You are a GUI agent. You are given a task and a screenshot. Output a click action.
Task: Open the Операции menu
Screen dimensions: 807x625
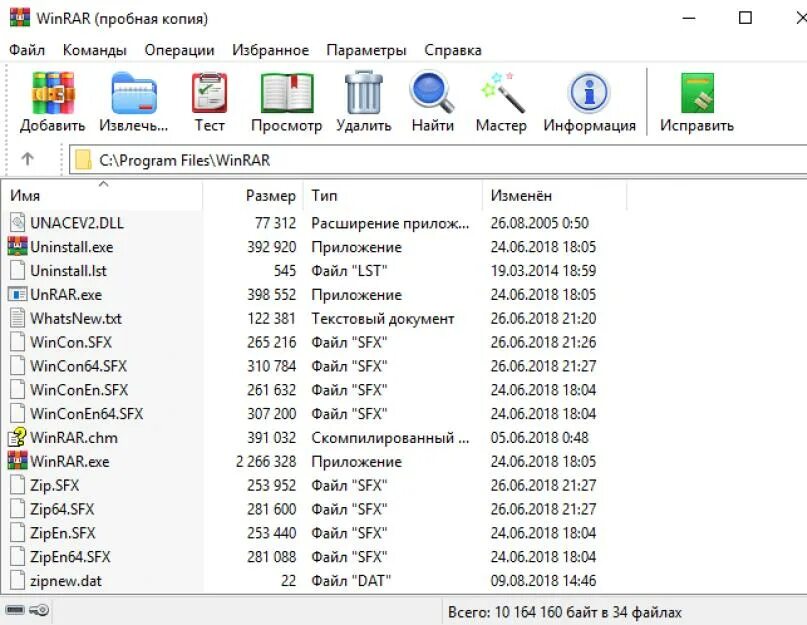(179, 50)
